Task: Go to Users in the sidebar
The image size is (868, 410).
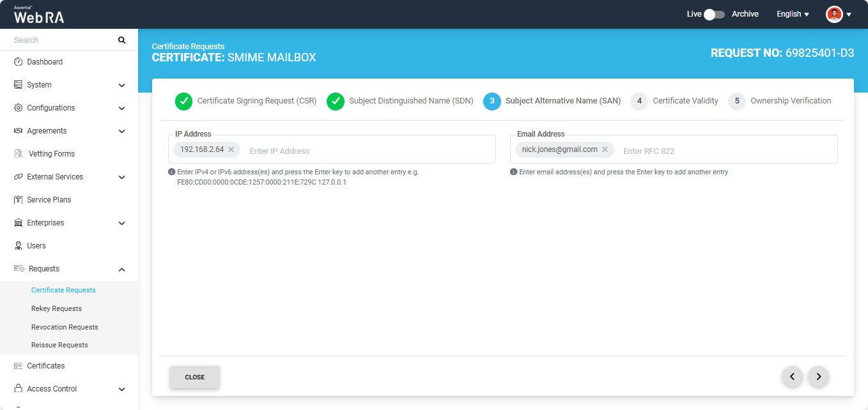Action: click(36, 246)
